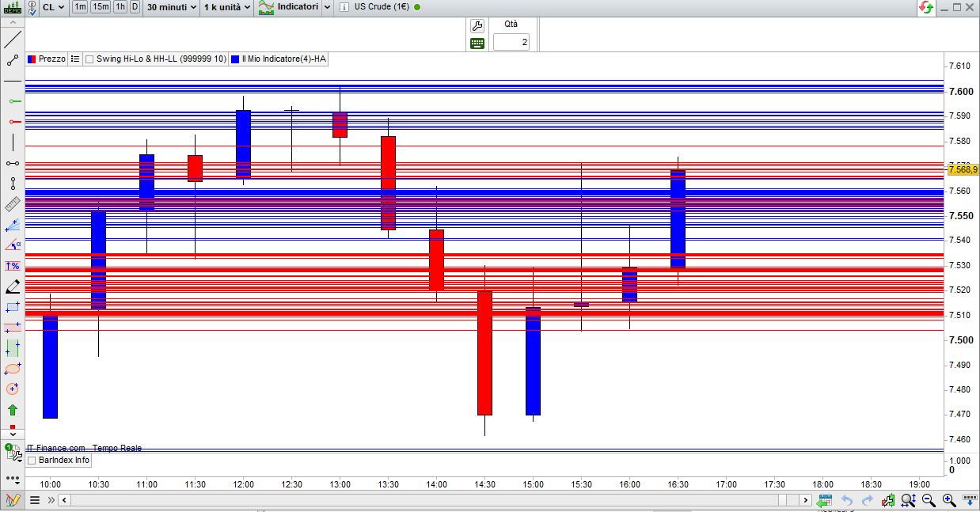Select the green up arrow tool
The image size is (980, 512).
coord(12,410)
